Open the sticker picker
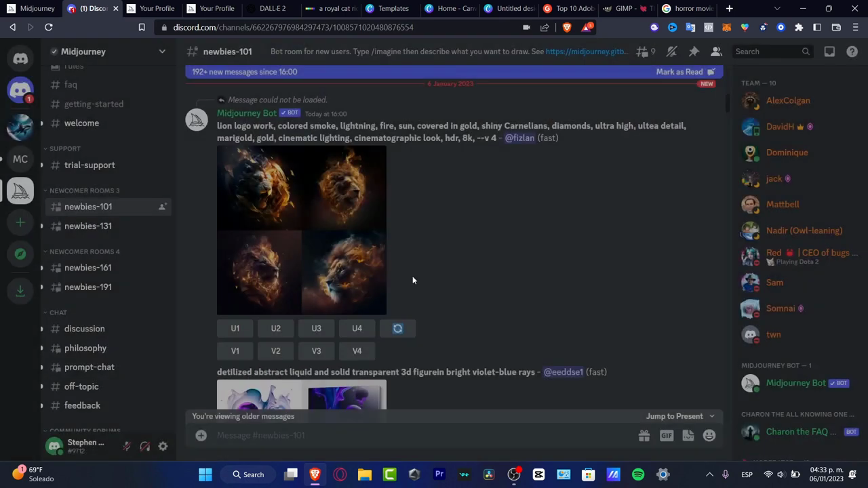This screenshot has height=488, width=868. pos(688,436)
